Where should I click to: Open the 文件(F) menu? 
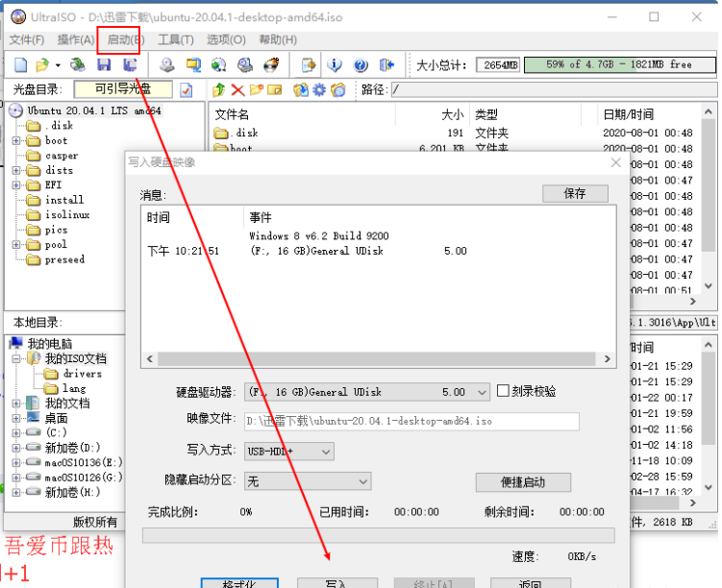[27, 40]
